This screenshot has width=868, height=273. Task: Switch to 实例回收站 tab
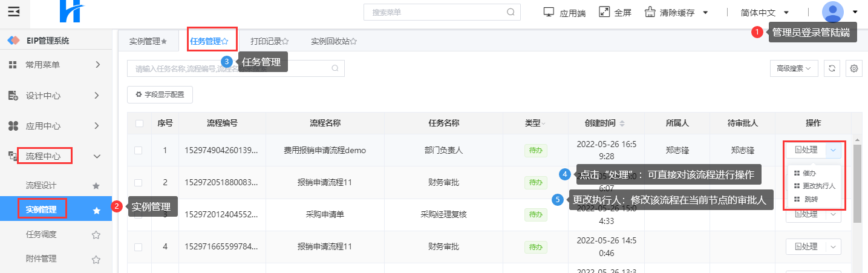(334, 41)
